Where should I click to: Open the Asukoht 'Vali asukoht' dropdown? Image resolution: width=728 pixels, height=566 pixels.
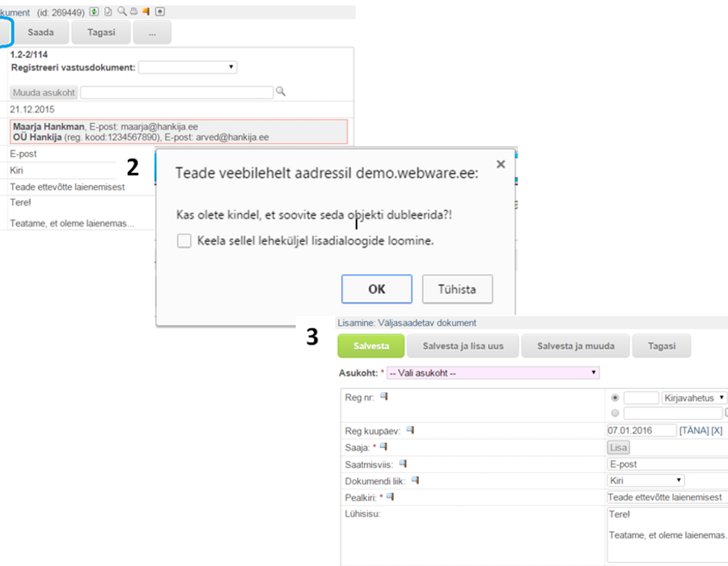pyautogui.click(x=493, y=373)
